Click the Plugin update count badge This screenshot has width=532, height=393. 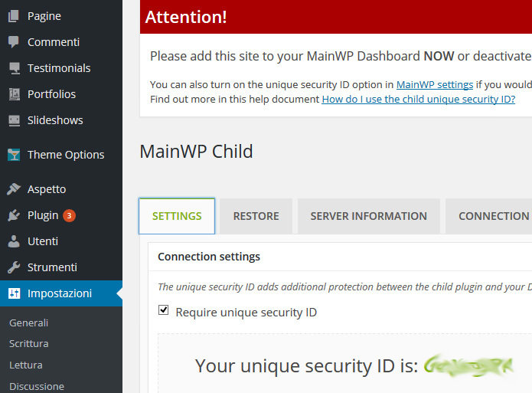click(69, 215)
